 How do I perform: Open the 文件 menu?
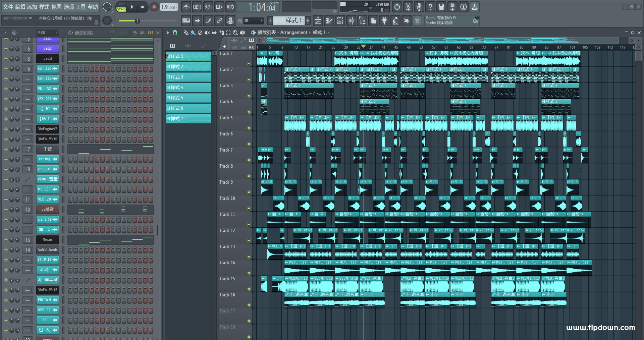pyautogui.click(x=8, y=7)
